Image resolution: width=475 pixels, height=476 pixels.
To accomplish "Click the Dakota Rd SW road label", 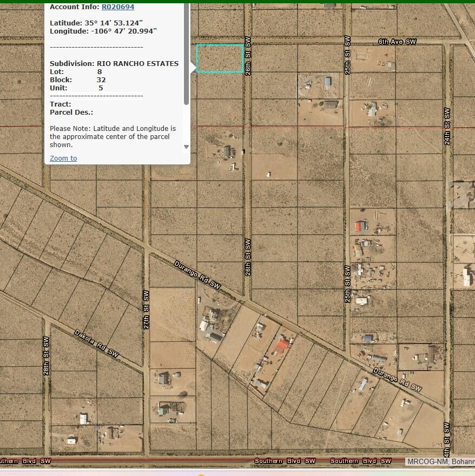I will pyautogui.click(x=96, y=343).
